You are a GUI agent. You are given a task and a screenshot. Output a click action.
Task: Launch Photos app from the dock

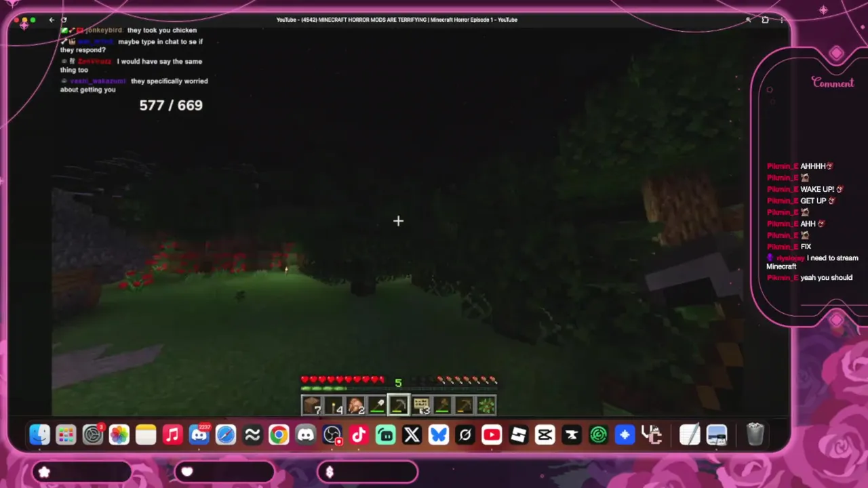(x=119, y=434)
